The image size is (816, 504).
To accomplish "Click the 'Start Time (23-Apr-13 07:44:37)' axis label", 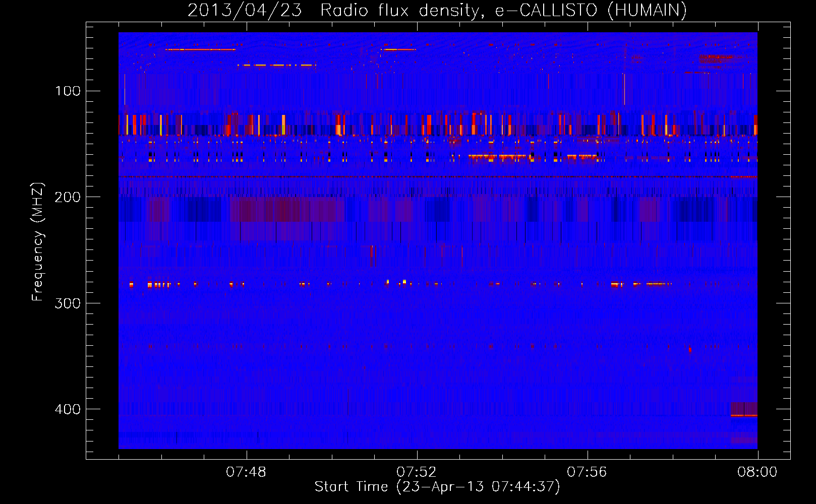I will (437, 486).
